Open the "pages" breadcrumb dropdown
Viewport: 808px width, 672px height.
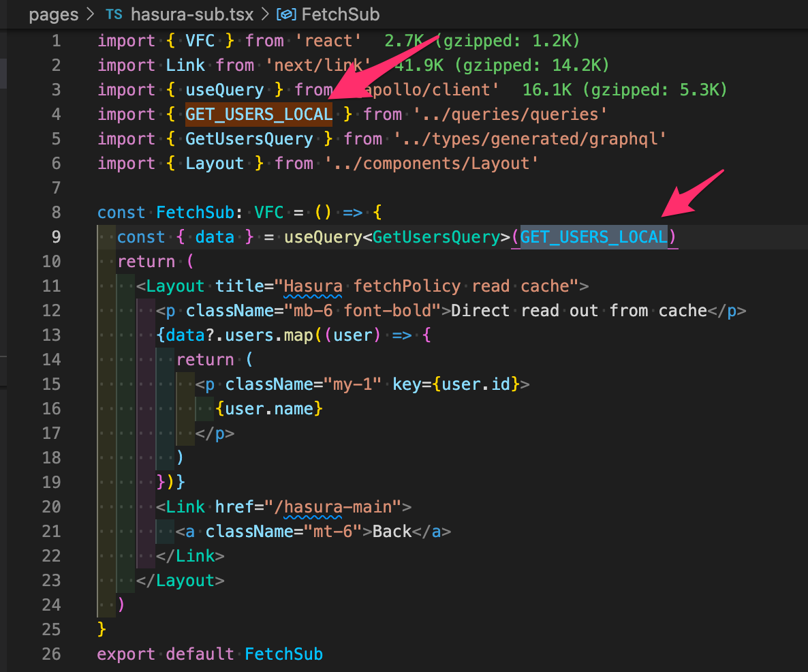pyautogui.click(x=53, y=14)
